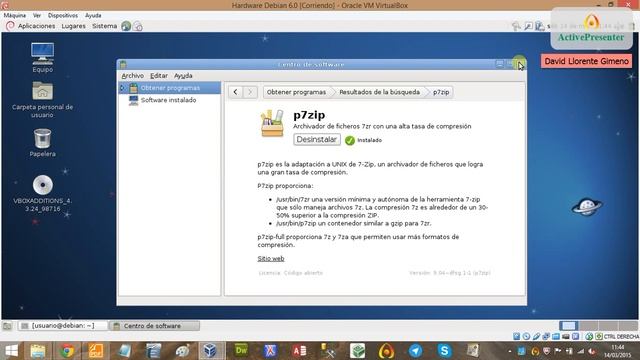Open the Lugares menu in the Debian panel
This screenshot has height=360, width=640.
pyautogui.click(x=73, y=26)
